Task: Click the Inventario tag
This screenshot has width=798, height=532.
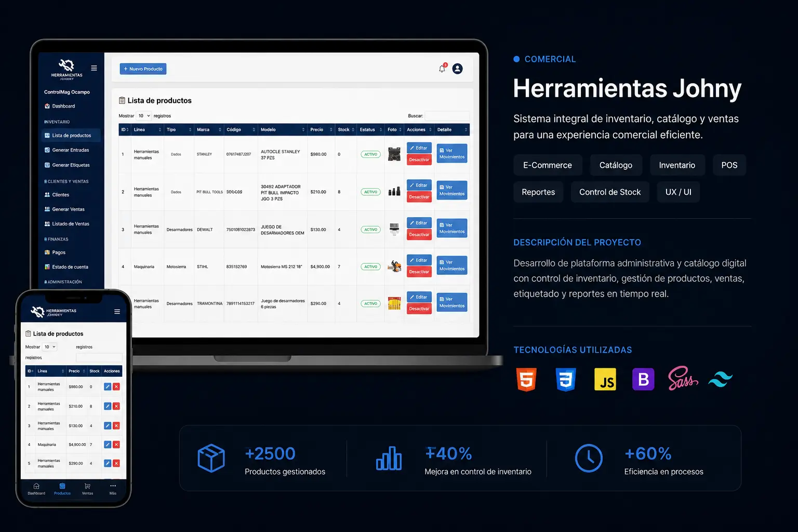Action: click(x=677, y=165)
